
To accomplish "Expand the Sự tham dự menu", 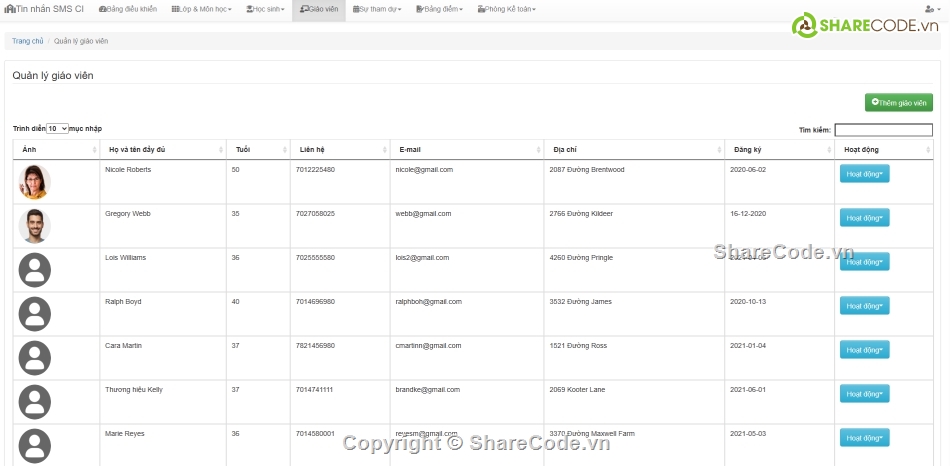I will point(377,9).
